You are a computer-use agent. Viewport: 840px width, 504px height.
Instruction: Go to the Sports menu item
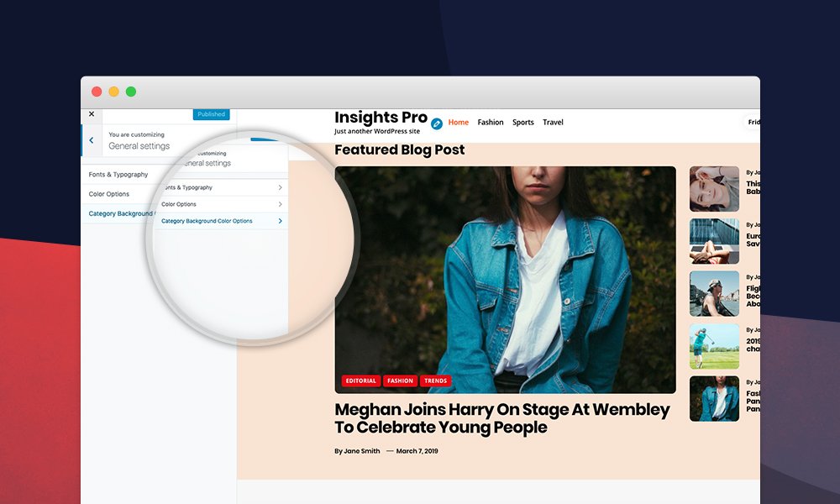522,122
